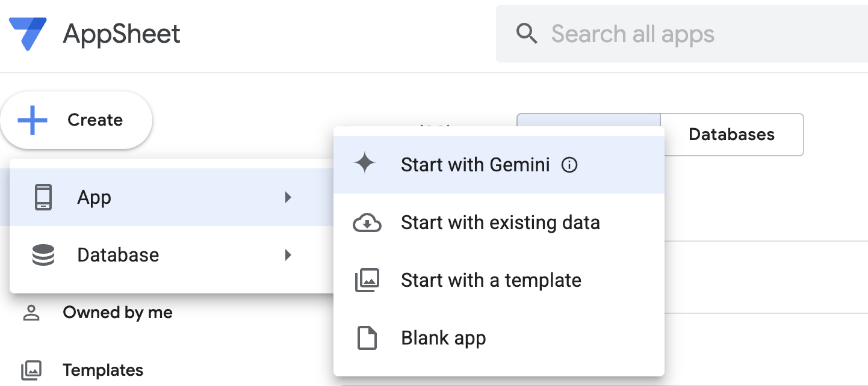Click the template gallery icon in submenu

[x=367, y=280]
